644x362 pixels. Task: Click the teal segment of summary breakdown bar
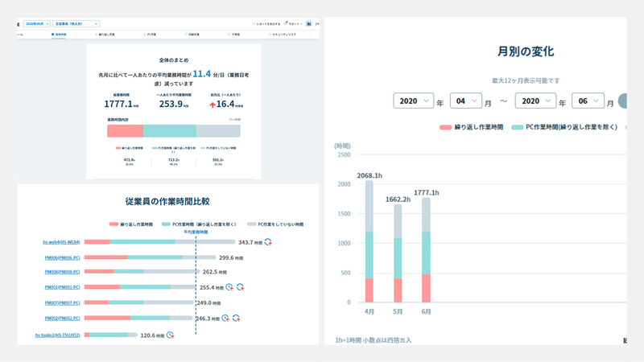coord(169,131)
